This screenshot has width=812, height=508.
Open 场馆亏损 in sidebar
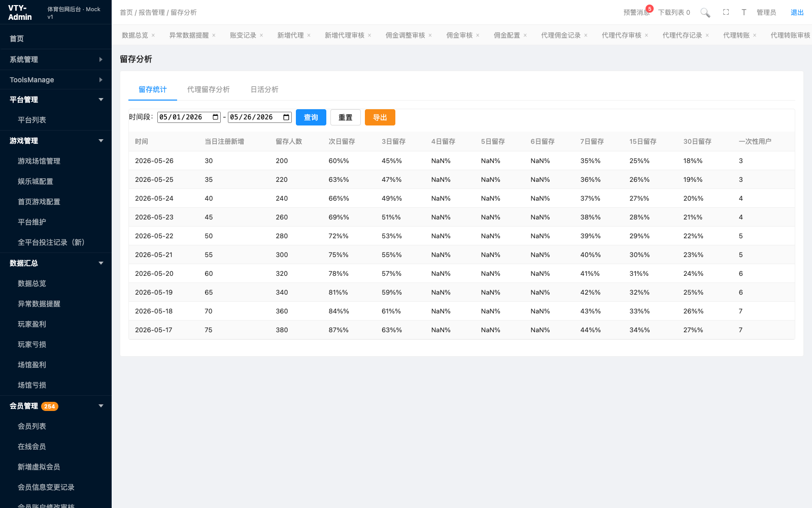(56, 385)
